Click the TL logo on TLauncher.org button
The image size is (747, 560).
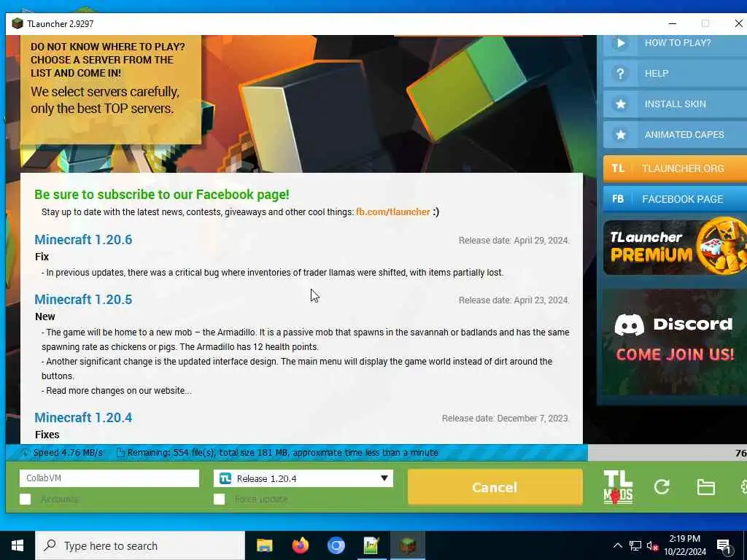click(x=618, y=168)
